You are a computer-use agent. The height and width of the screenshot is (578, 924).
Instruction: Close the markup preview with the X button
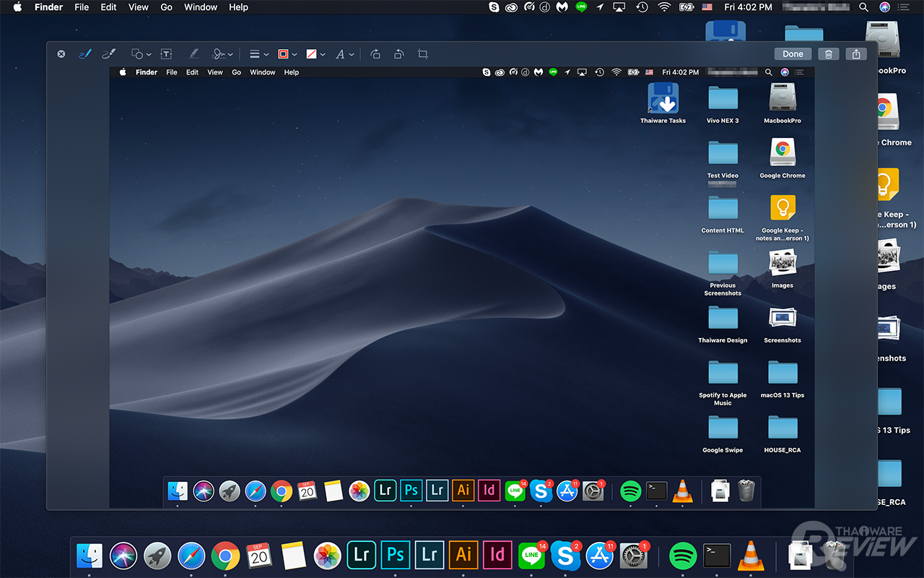click(61, 54)
